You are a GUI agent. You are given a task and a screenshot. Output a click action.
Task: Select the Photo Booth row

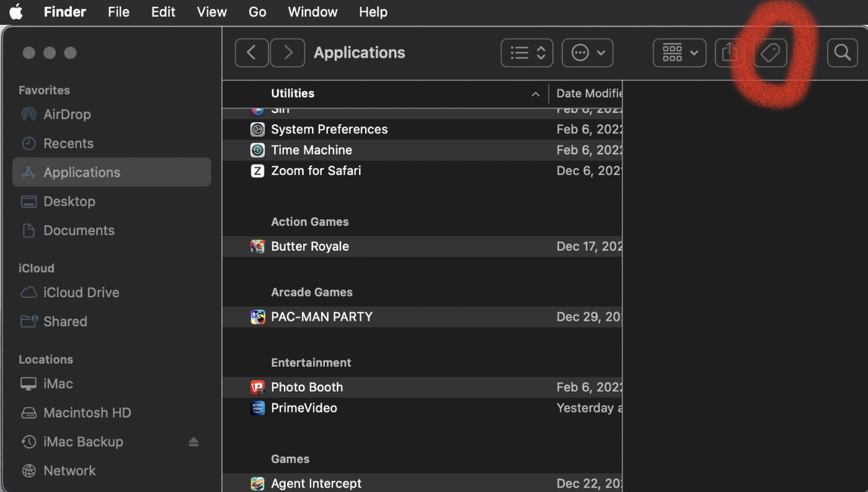point(423,387)
